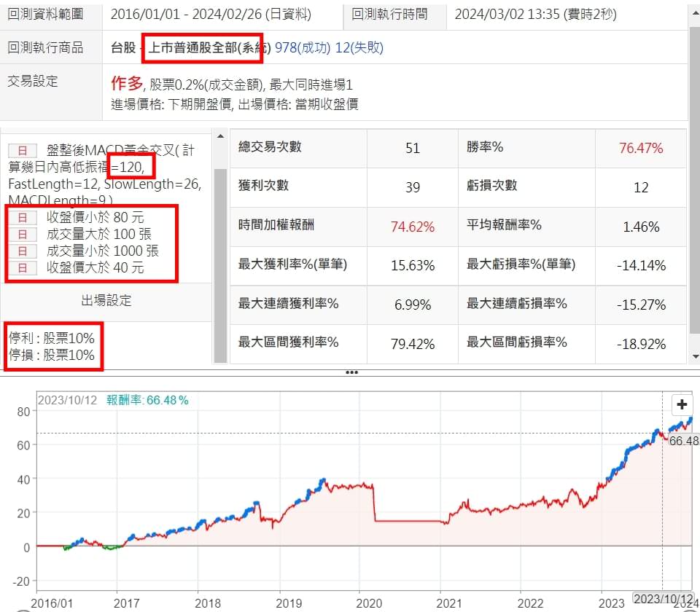
Task: Click the 停利 : 股票10% take-profit setting
Action: coord(52,339)
